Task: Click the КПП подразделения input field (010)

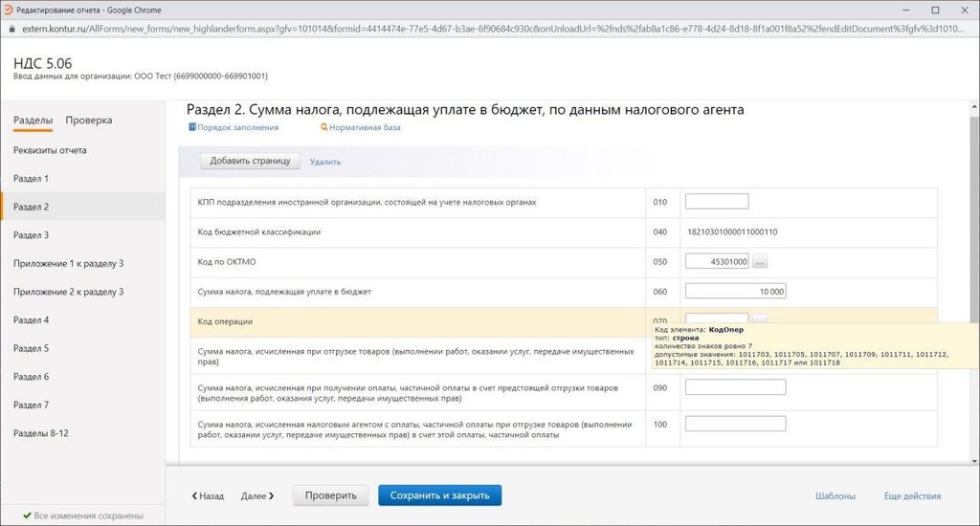Action: point(717,202)
